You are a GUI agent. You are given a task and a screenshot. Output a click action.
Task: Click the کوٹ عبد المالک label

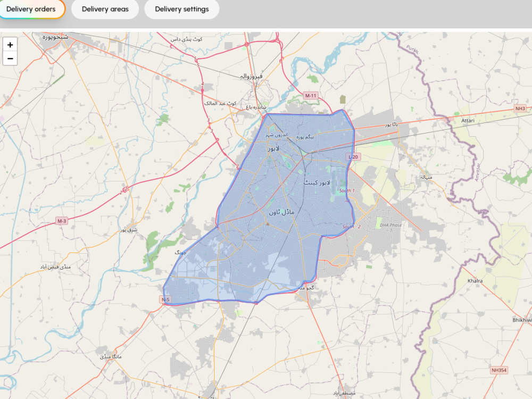[x=220, y=103]
